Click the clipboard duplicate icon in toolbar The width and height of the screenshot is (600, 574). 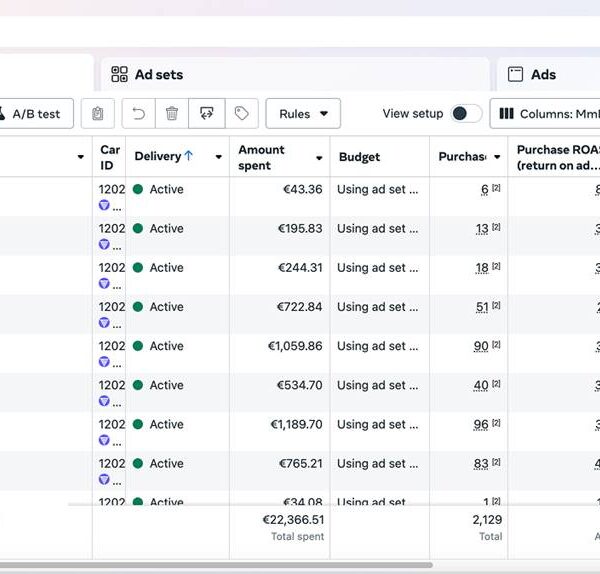(97, 114)
